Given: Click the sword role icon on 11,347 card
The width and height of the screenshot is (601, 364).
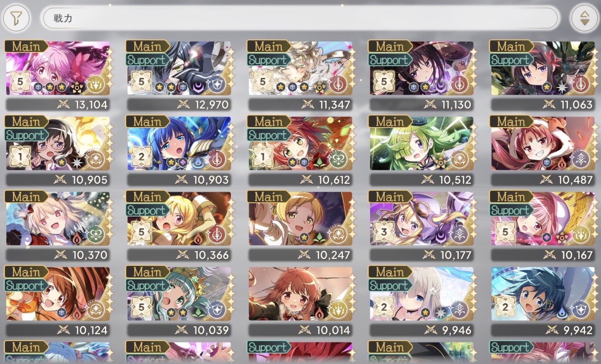Looking at the screenshot, I should [338, 84].
